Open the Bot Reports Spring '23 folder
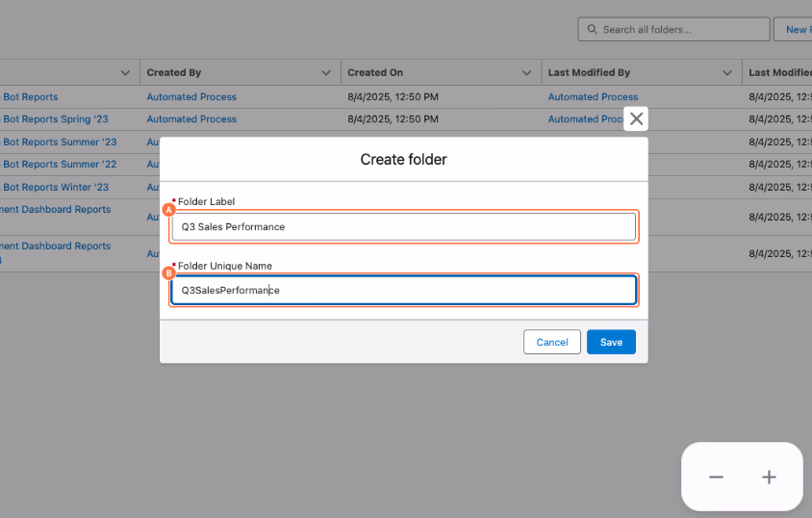 coord(55,119)
